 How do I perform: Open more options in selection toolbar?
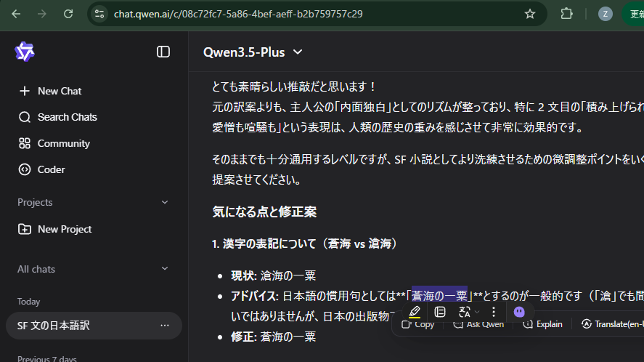(x=494, y=313)
